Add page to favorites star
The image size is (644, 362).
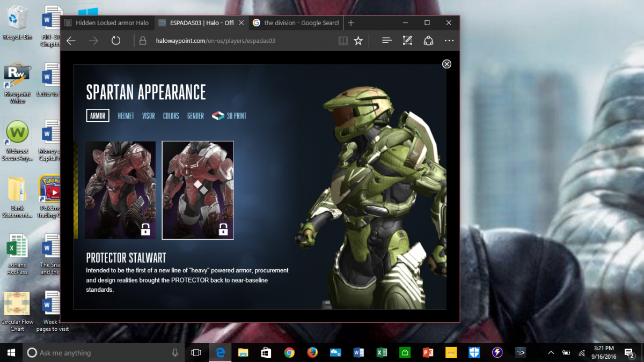358,41
